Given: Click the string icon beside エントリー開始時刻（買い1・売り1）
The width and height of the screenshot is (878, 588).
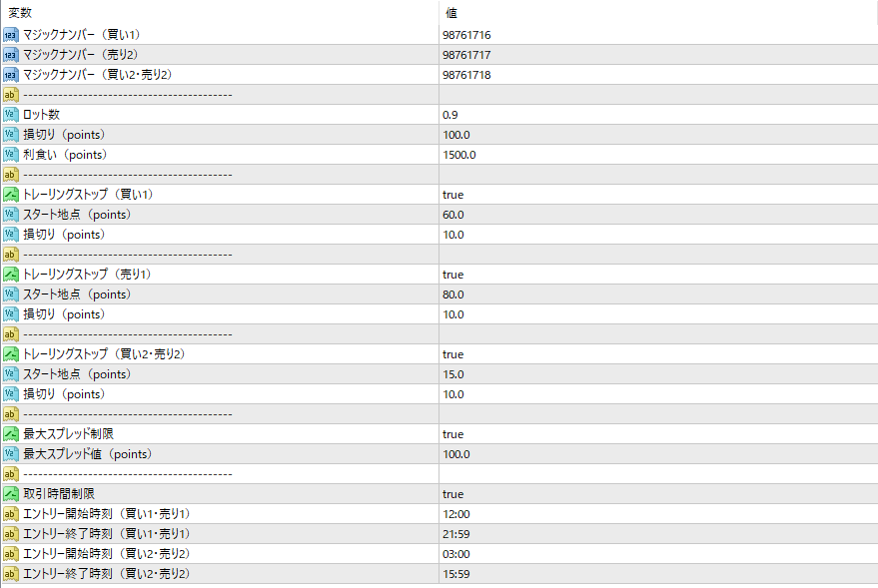Looking at the screenshot, I should 11,514.
